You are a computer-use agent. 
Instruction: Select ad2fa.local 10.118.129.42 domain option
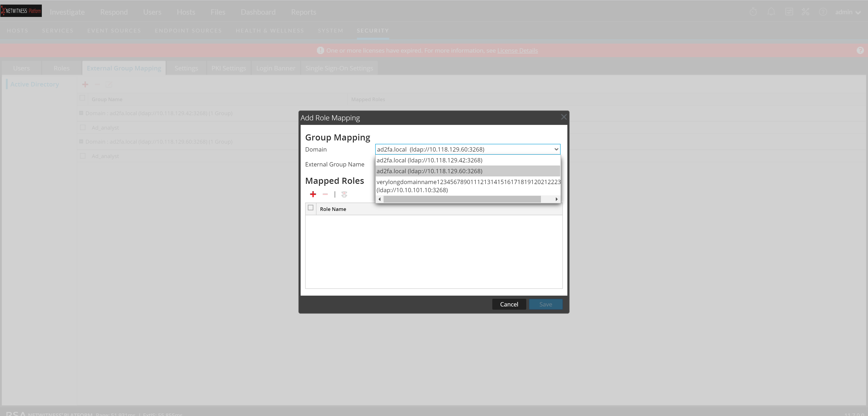[429, 160]
